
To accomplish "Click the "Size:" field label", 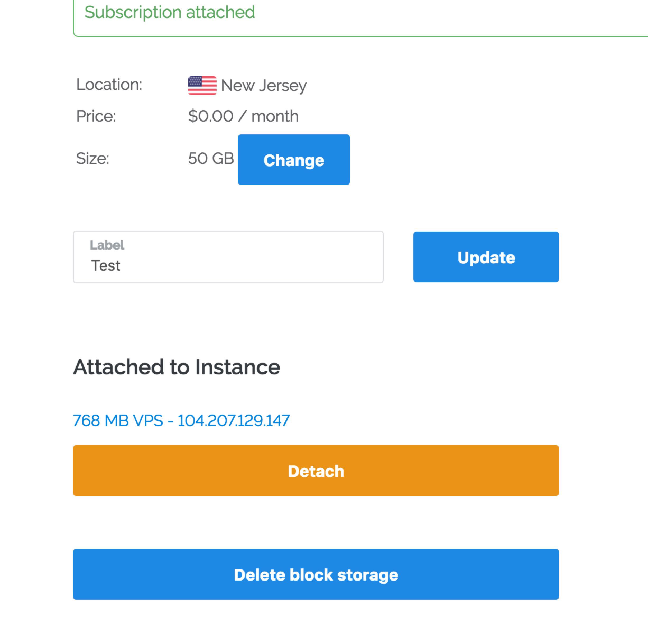I will (92, 158).
